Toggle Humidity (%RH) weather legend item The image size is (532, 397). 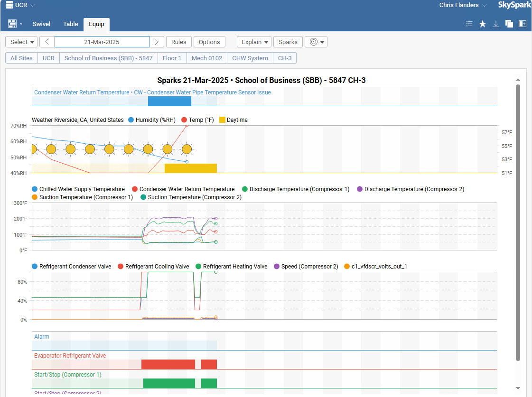click(149, 120)
